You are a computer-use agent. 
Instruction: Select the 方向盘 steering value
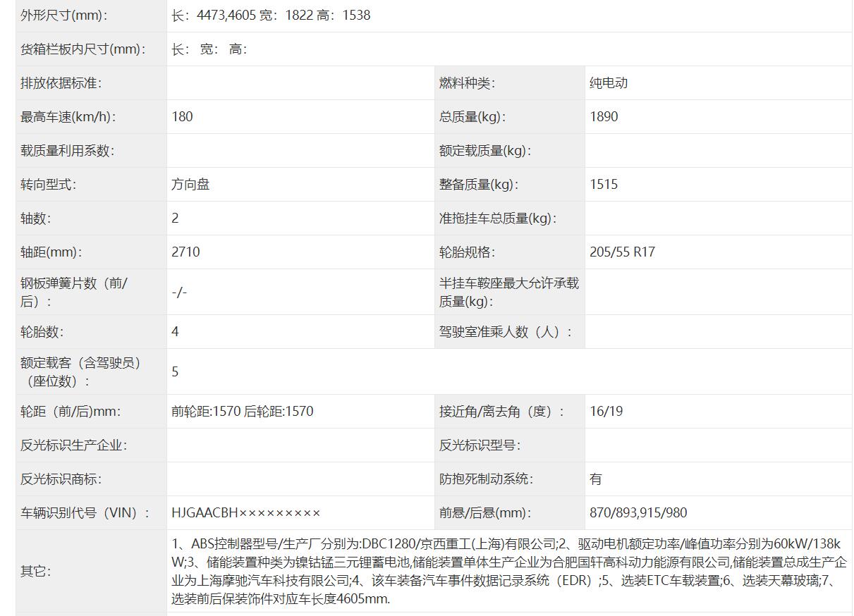click(190, 185)
